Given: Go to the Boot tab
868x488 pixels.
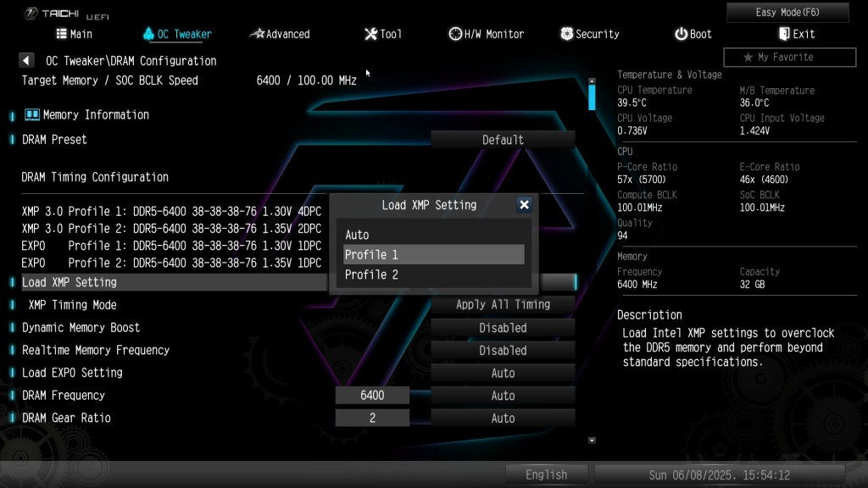Looking at the screenshot, I should (x=693, y=34).
